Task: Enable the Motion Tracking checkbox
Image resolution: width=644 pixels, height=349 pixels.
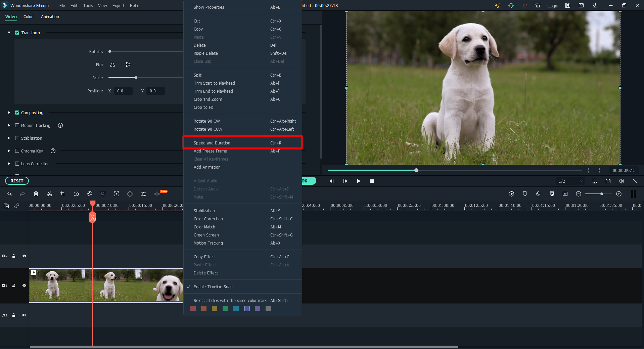Action: (x=17, y=125)
